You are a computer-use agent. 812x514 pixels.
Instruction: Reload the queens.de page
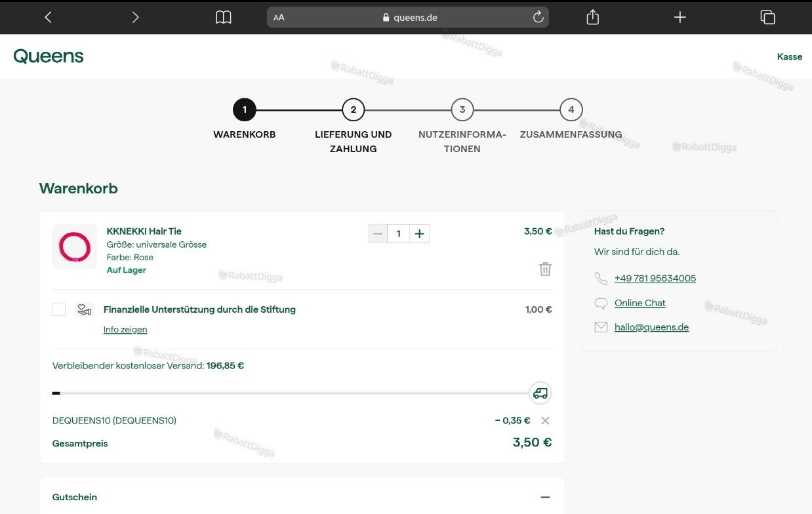click(538, 17)
